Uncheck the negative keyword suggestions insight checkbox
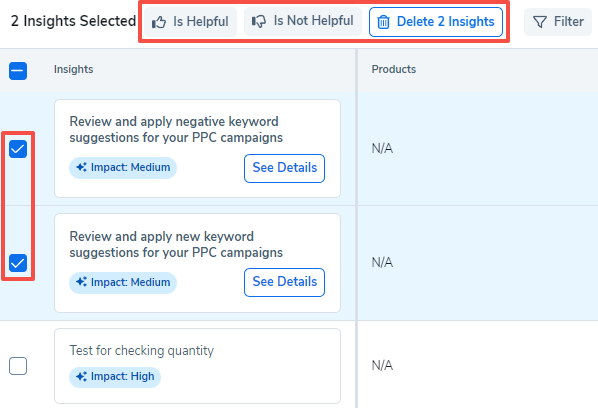The image size is (598, 408). click(x=18, y=149)
